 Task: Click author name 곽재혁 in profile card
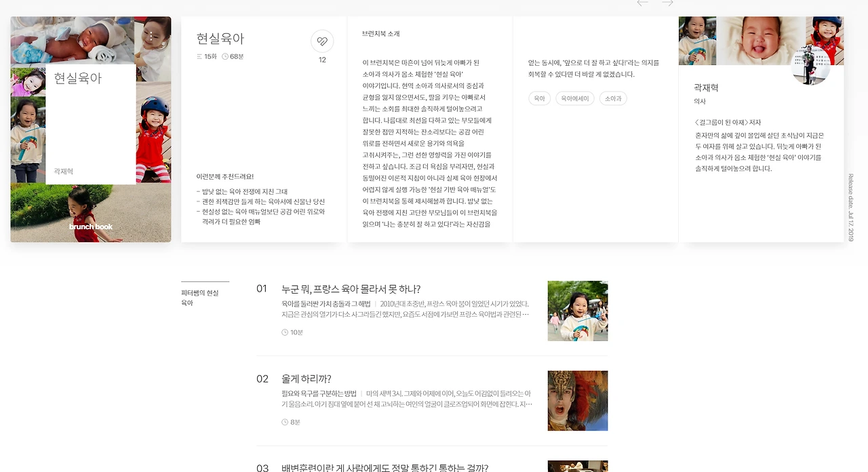coord(706,87)
